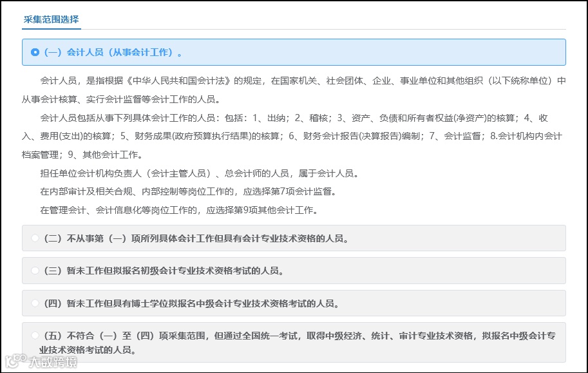
Task: Select radio button (二) 不从事第(一)项所列具体会计工作
Action: tap(35, 238)
